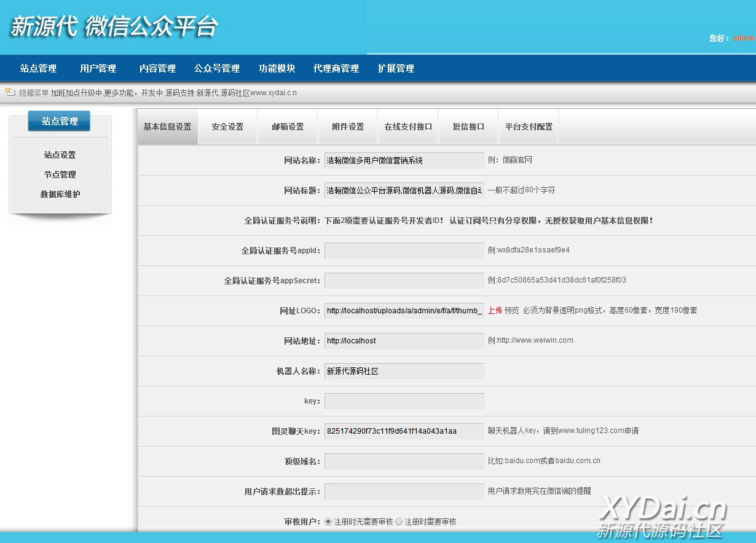Click 上传 link for website LOGO
Image resolution: width=756 pixels, height=543 pixels.
point(495,310)
